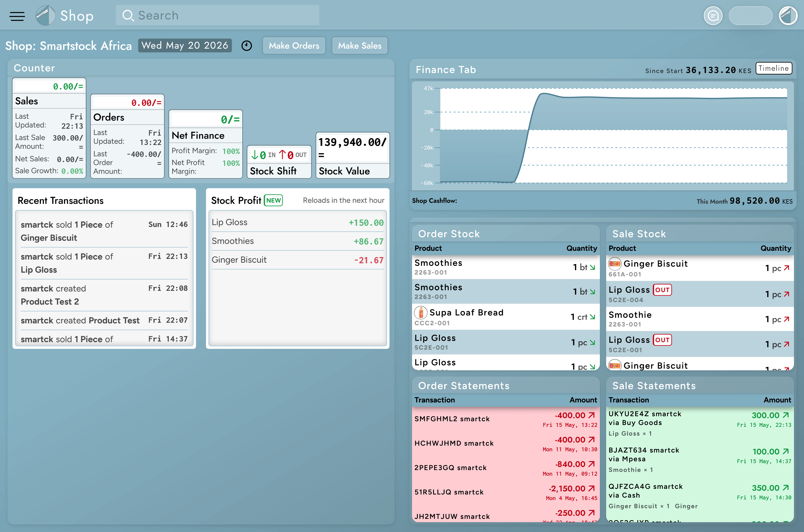Click arrow on first Smoothies order row
The image size is (804, 532).
pyautogui.click(x=593, y=267)
